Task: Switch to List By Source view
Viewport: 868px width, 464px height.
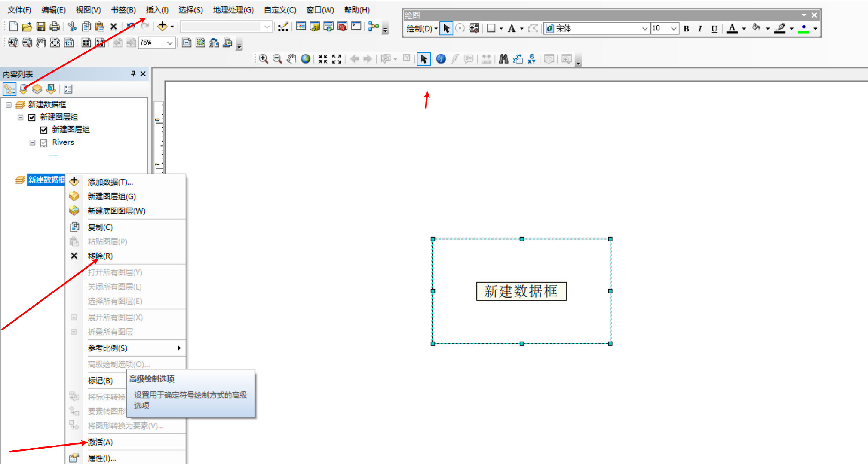Action: pyautogui.click(x=24, y=89)
